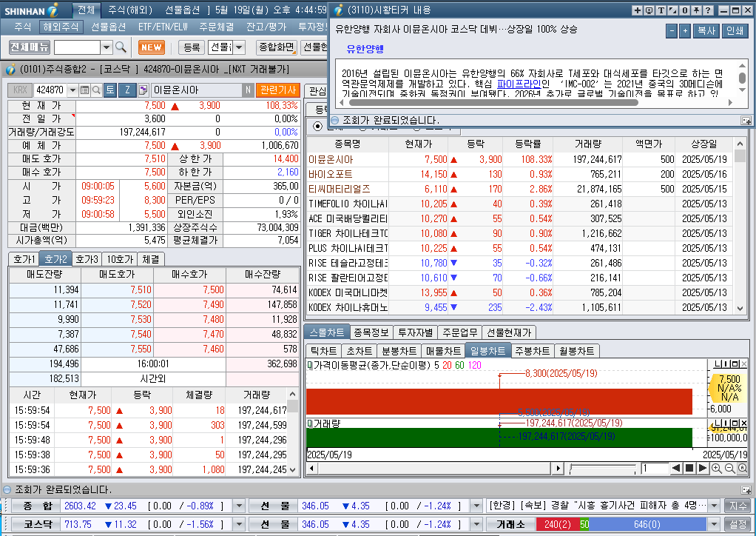Open stock code 424870 dropdown arrow
This screenshot has height=536, width=756.
coord(72,90)
